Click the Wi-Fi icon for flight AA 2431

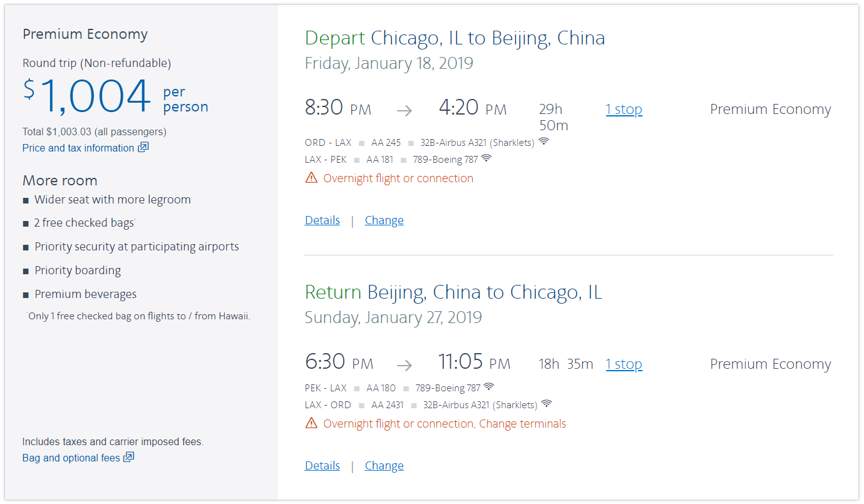(547, 404)
